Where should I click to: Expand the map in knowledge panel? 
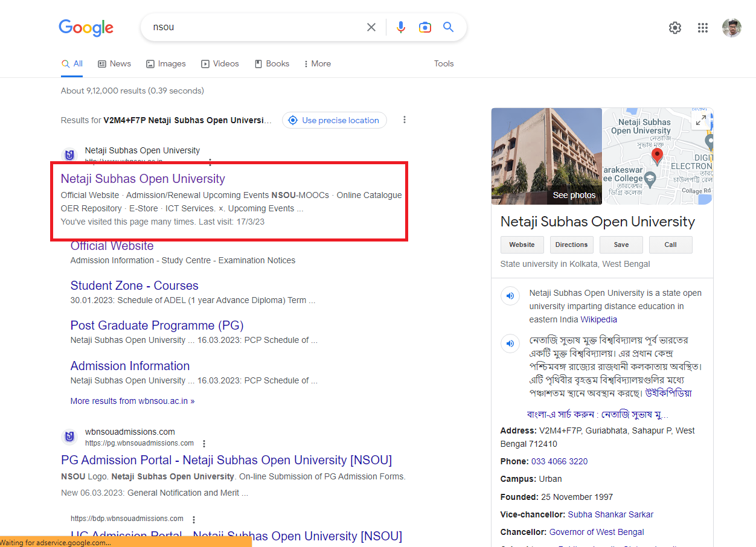coord(700,121)
